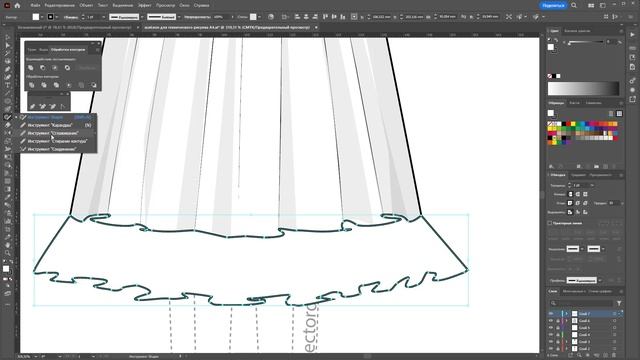Select the butt cap stroke icon
Viewport: 640px width, 360px height.
(x=571, y=194)
